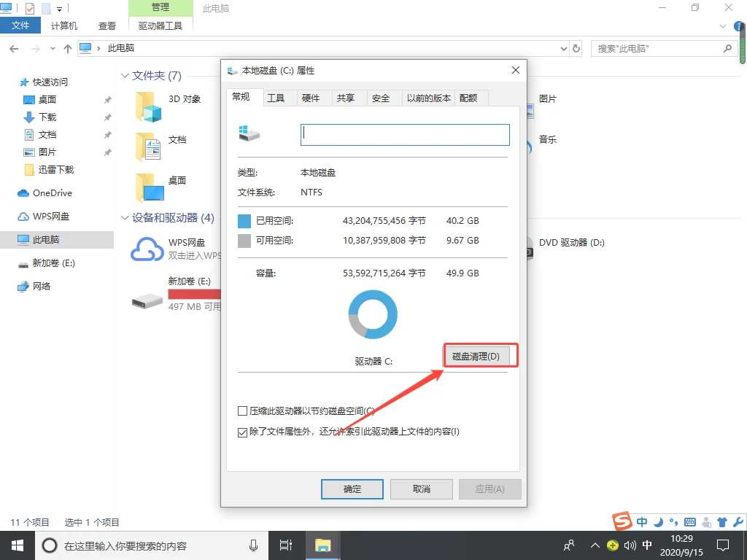Expand the address bar history dropdown
Screen dimensions: 747x560
pyautogui.click(x=564, y=49)
